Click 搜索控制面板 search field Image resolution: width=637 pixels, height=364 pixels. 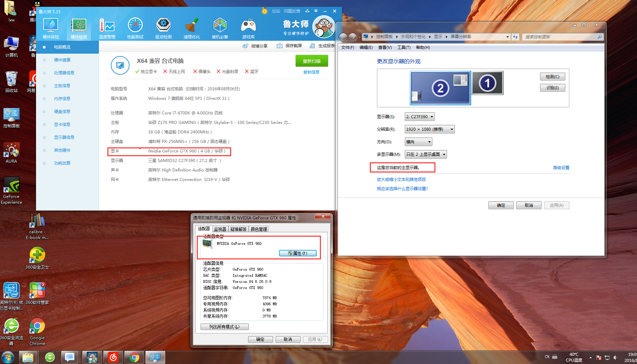[562, 37]
